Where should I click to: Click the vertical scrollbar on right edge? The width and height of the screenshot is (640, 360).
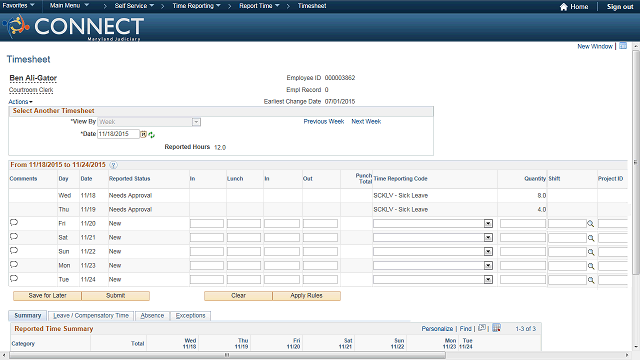[636, 162]
